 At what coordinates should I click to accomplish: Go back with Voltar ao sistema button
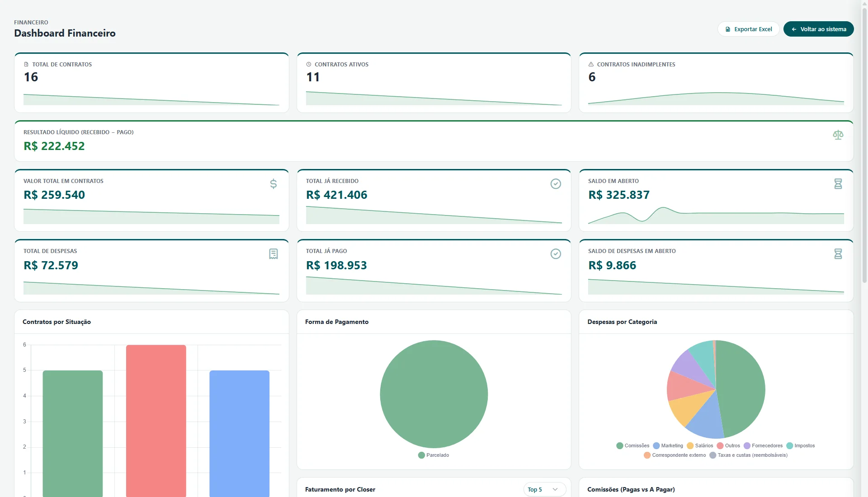(818, 29)
